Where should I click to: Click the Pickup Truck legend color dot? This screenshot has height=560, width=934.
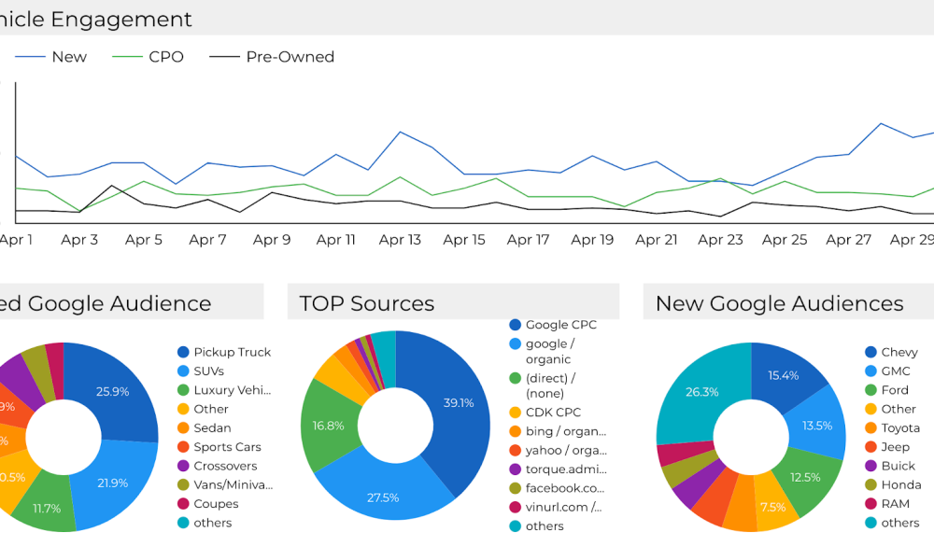click(183, 352)
